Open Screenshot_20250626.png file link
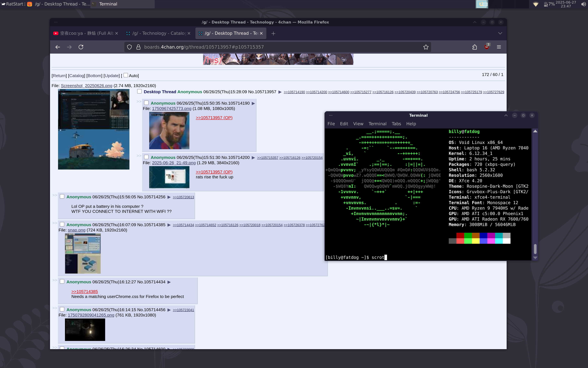Image resolution: width=588 pixels, height=368 pixels. pyautogui.click(x=87, y=86)
